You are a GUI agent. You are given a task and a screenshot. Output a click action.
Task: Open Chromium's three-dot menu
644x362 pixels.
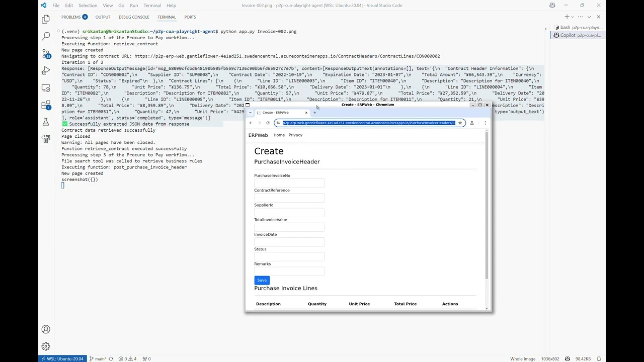pos(485,123)
